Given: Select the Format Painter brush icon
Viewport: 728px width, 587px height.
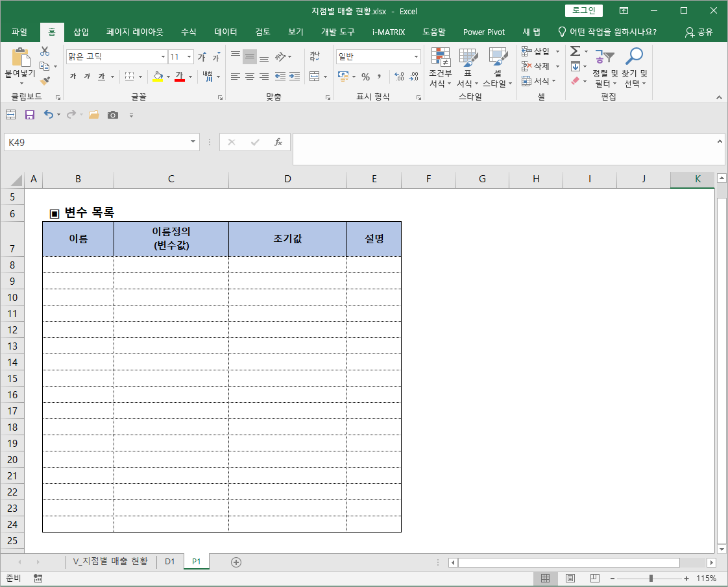Looking at the screenshot, I should (x=45, y=81).
